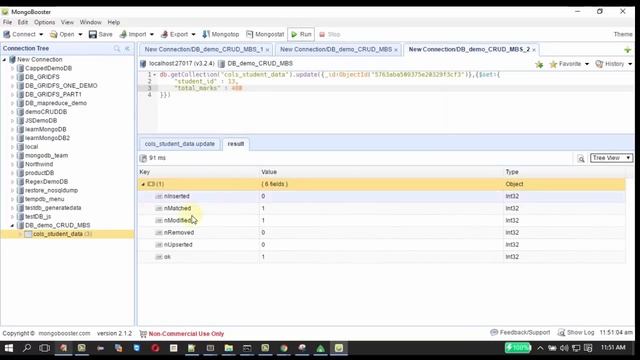Select the ok row
The height and width of the screenshot is (360, 640).
[382, 257]
